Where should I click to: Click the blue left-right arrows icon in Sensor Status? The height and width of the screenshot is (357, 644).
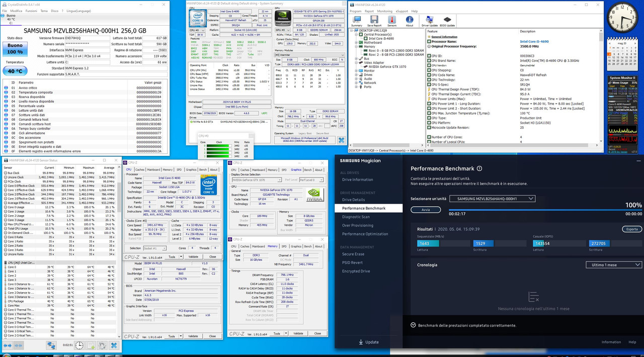click(8, 345)
